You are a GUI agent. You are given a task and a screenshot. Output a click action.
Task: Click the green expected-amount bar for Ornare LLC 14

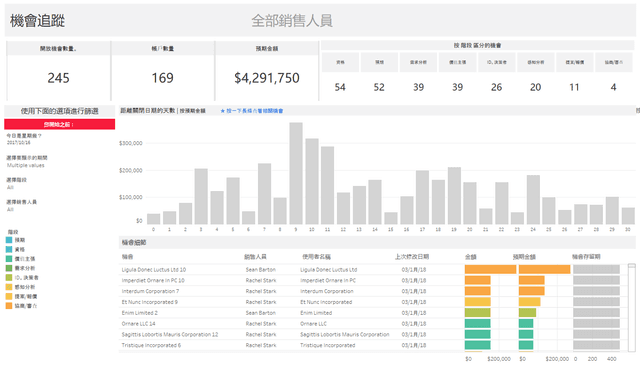[x=526, y=323]
